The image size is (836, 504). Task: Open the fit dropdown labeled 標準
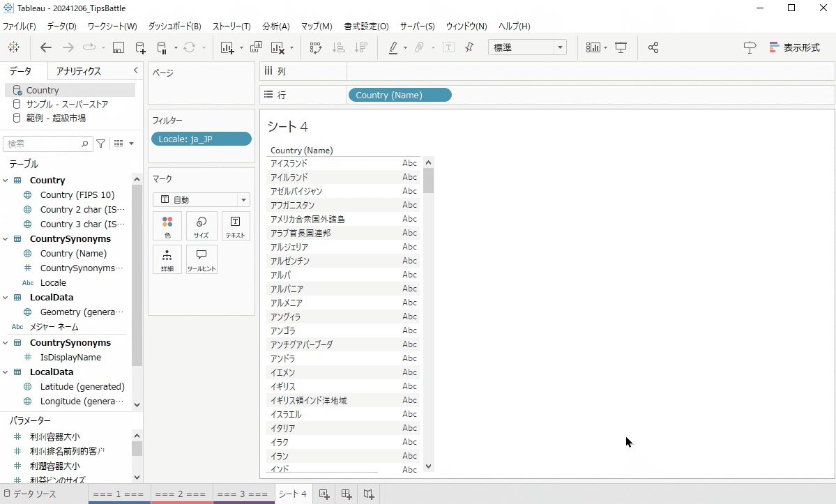click(x=526, y=47)
